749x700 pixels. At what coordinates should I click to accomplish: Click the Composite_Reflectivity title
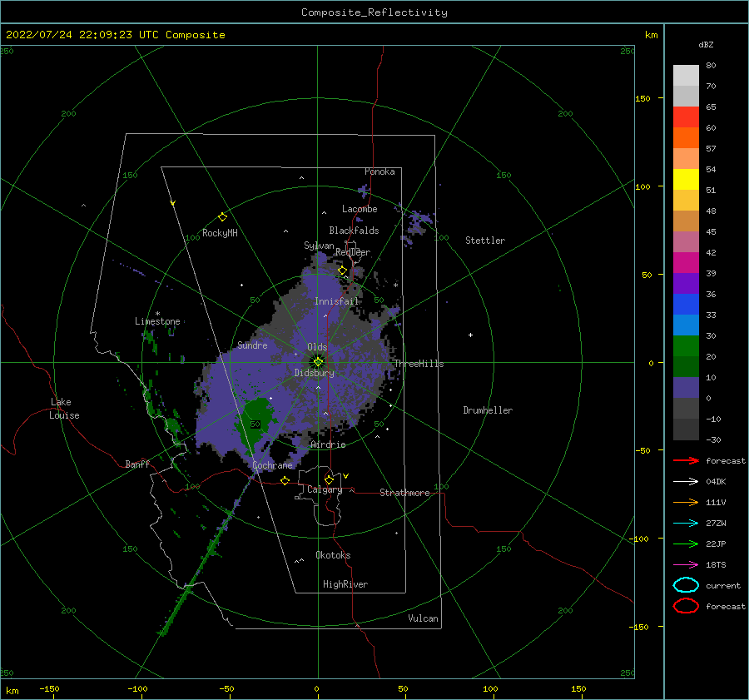tap(374, 12)
